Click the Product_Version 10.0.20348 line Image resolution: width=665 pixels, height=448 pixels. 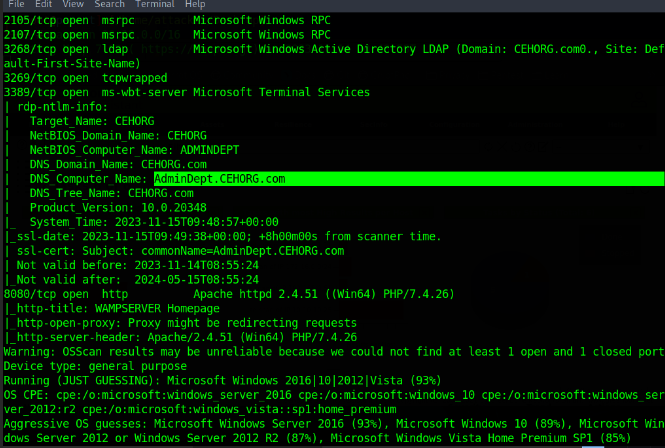120,207
